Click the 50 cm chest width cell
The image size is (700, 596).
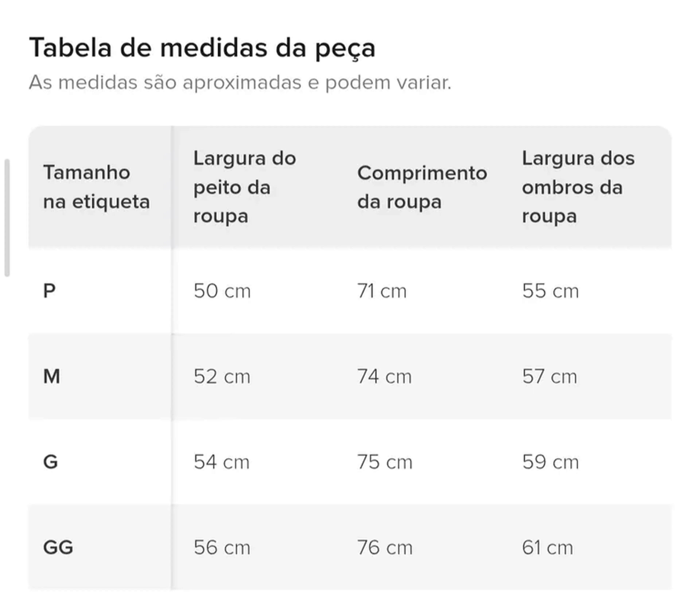click(x=222, y=291)
